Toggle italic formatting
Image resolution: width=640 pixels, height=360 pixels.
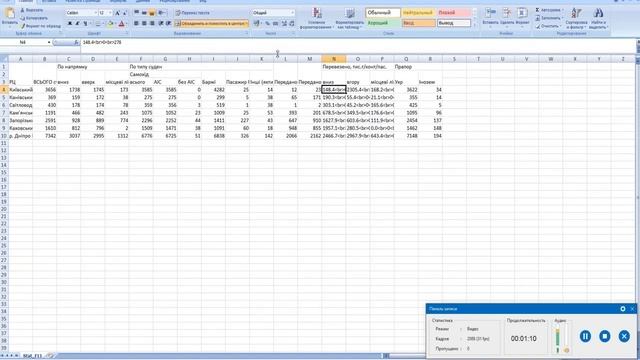78,24
